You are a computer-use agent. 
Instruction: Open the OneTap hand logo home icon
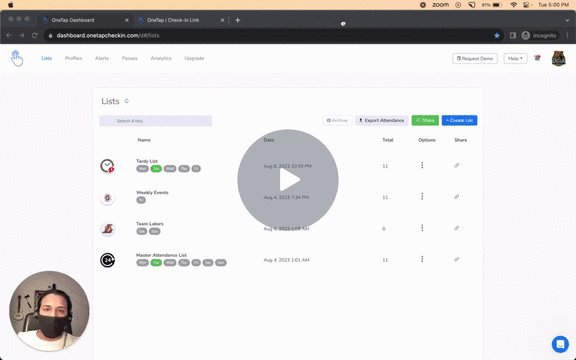[17, 58]
